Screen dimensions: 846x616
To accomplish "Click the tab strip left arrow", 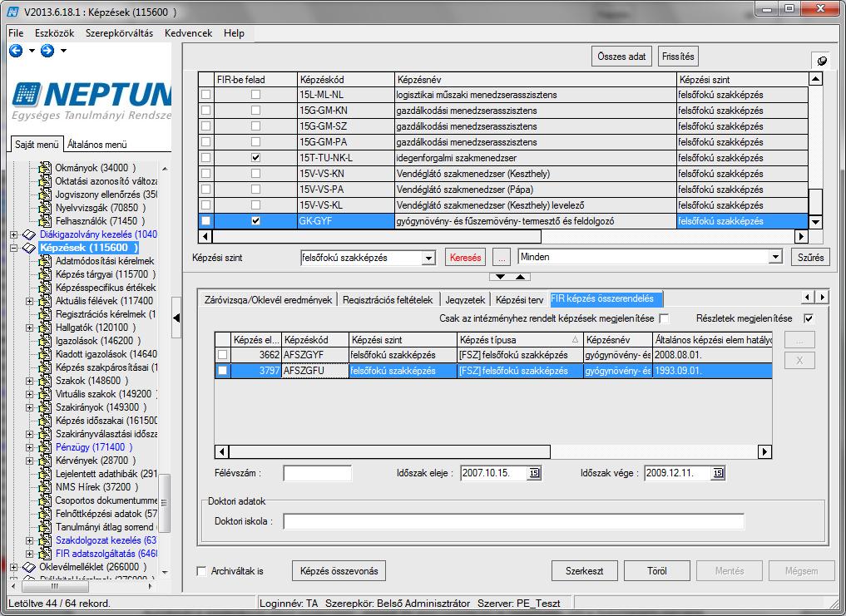I will [x=807, y=298].
